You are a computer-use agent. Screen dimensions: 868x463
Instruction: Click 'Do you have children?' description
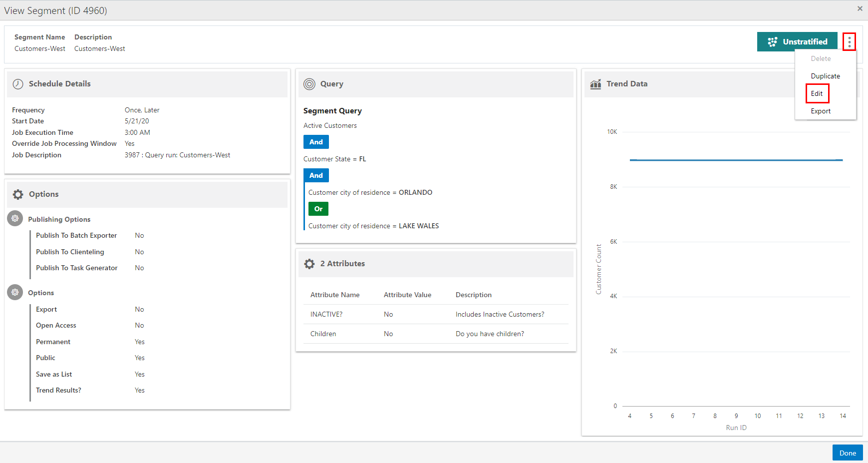point(490,334)
